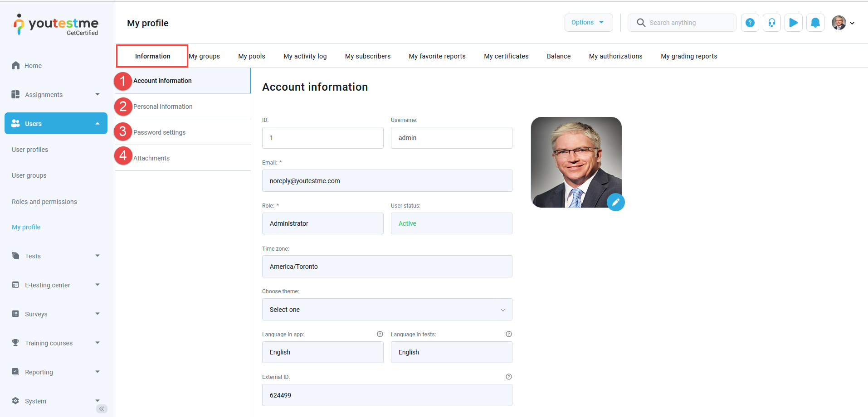Select Password settings section
This screenshot has width=868, height=417.
(x=183, y=132)
